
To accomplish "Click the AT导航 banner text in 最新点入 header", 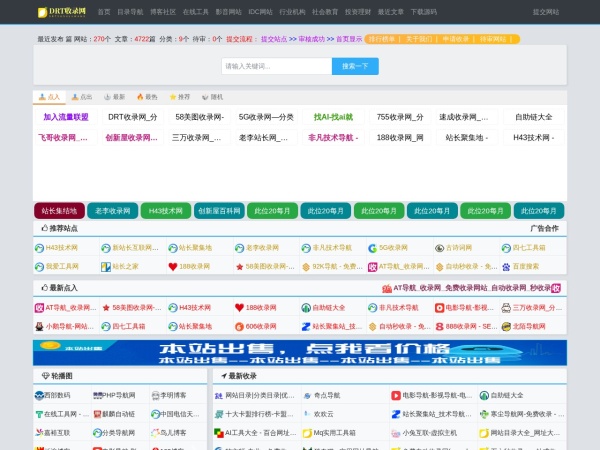I will [x=472, y=288].
